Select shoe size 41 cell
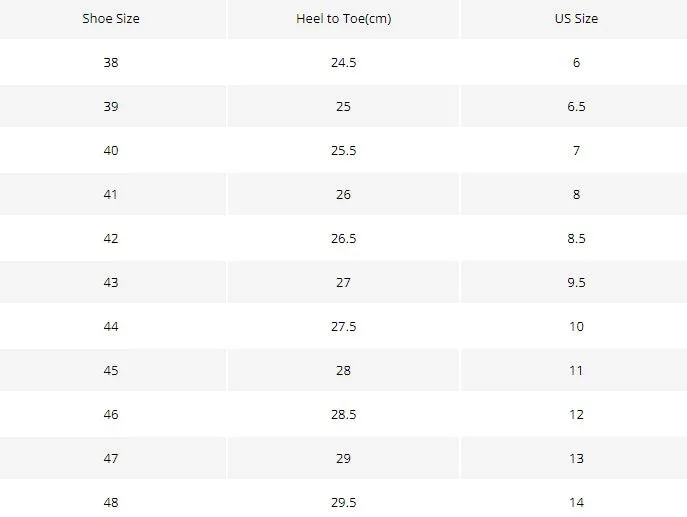Viewport: 687px width, 517px height. click(x=111, y=195)
